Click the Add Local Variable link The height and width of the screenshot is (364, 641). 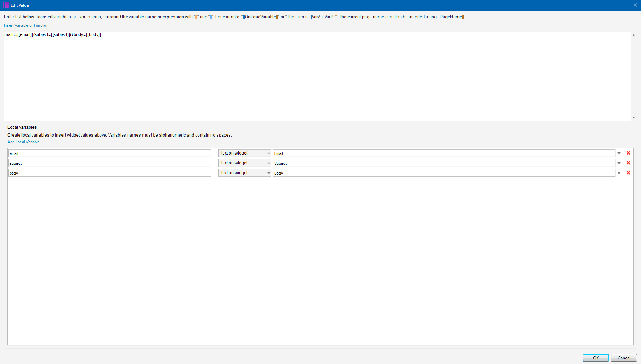23,142
